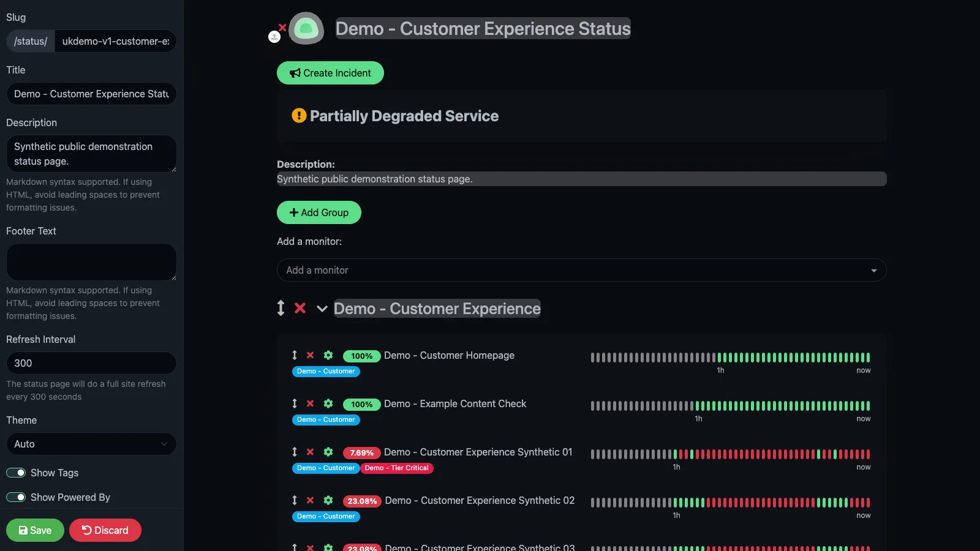980x551 pixels.
Task: Click the Example Content Check heartbeat bar
Action: [x=730, y=406]
